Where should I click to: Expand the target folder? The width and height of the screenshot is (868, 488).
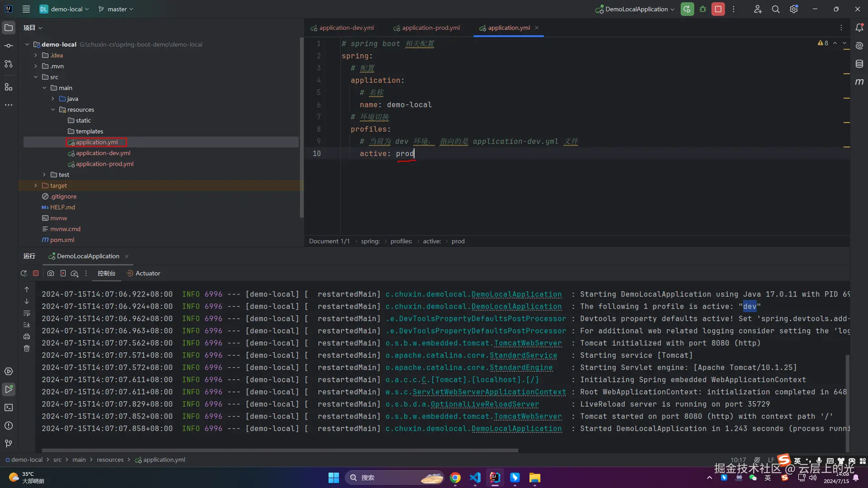[36, 185]
